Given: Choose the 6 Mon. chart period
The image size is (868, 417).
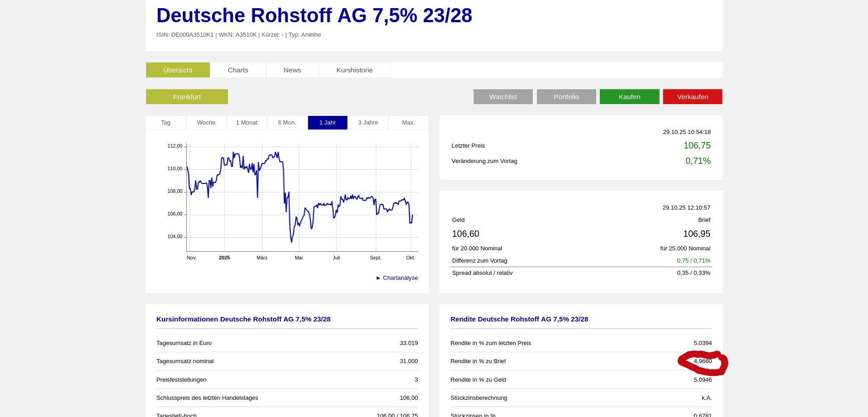Looking at the screenshot, I should coord(287,123).
